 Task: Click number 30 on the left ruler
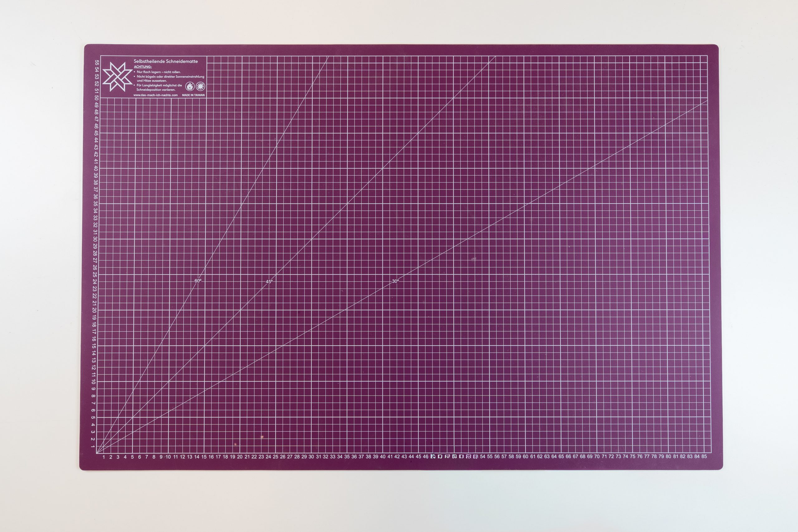95,238
